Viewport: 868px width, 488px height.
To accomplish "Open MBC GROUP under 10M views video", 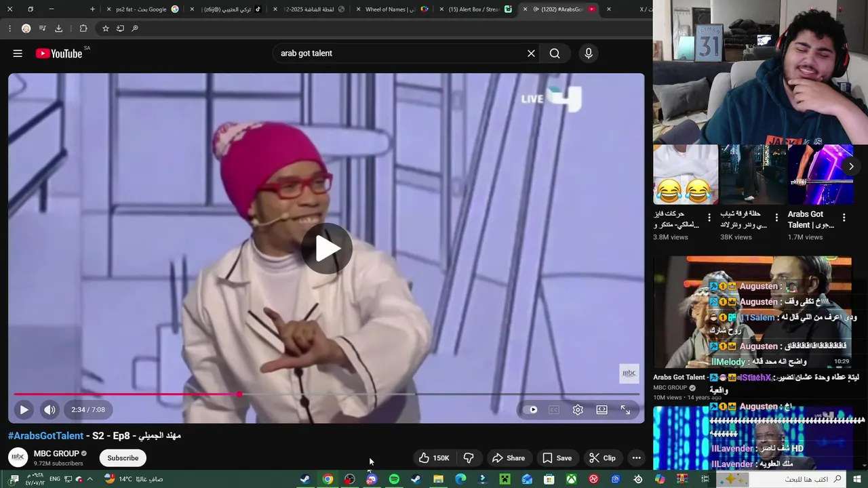I will pyautogui.click(x=670, y=388).
